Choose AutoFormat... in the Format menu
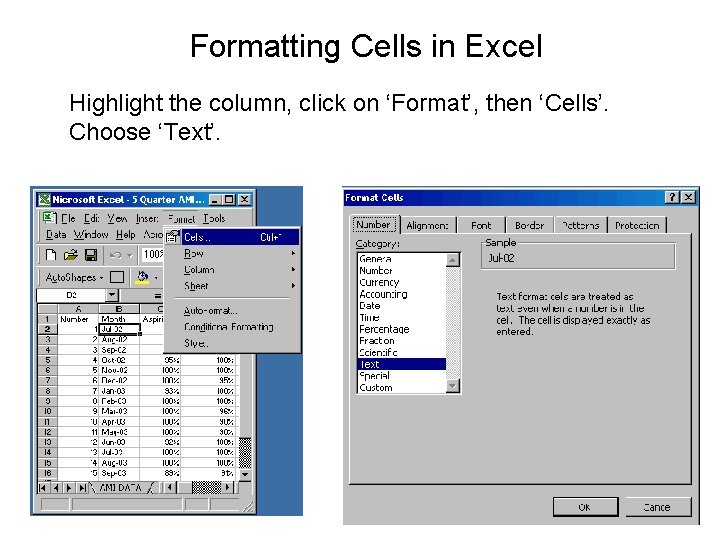Image resolution: width=720 pixels, height=540 pixels. click(233, 311)
